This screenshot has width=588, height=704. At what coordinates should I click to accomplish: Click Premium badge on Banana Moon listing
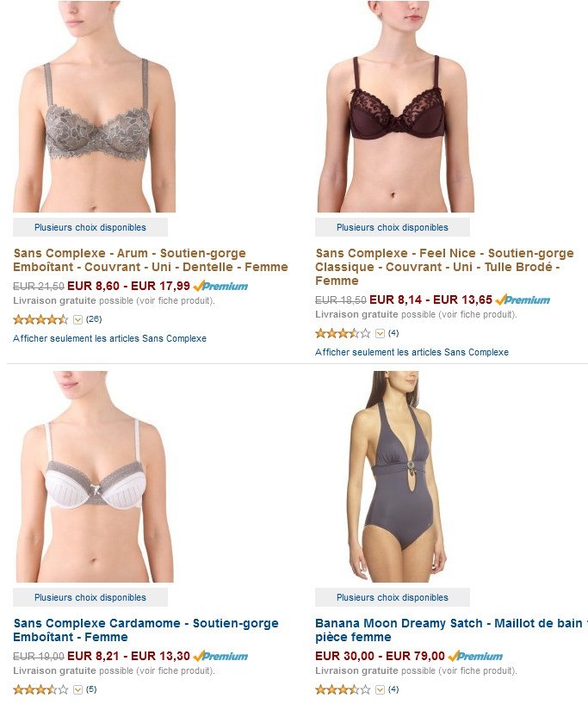coord(475,657)
